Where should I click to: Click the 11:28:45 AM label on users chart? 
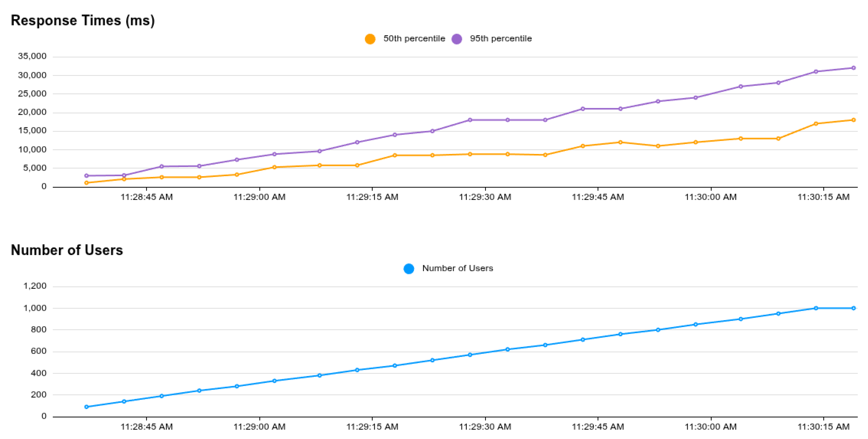147,427
